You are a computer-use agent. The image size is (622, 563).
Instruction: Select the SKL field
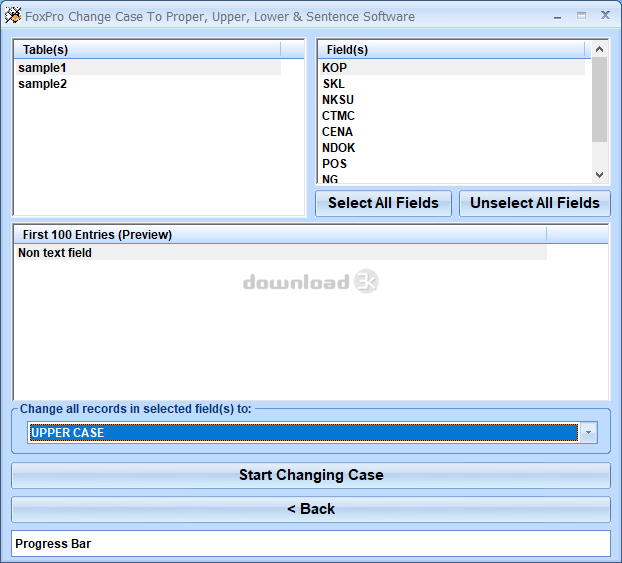point(452,84)
